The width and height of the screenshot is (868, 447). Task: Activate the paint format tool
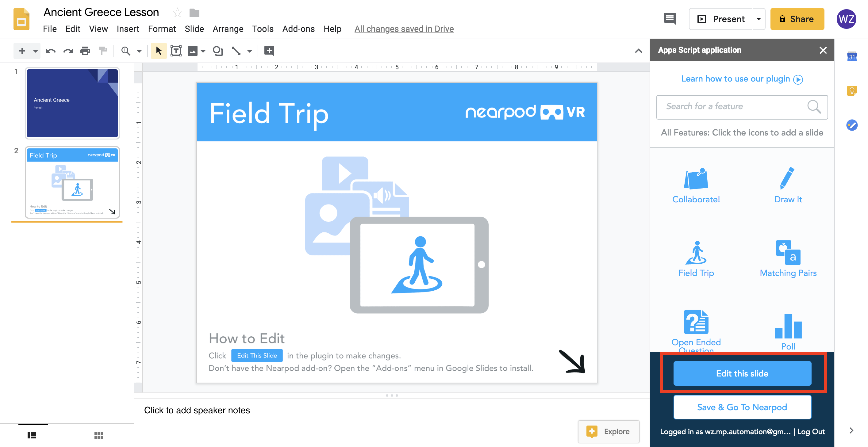click(102, 51)
